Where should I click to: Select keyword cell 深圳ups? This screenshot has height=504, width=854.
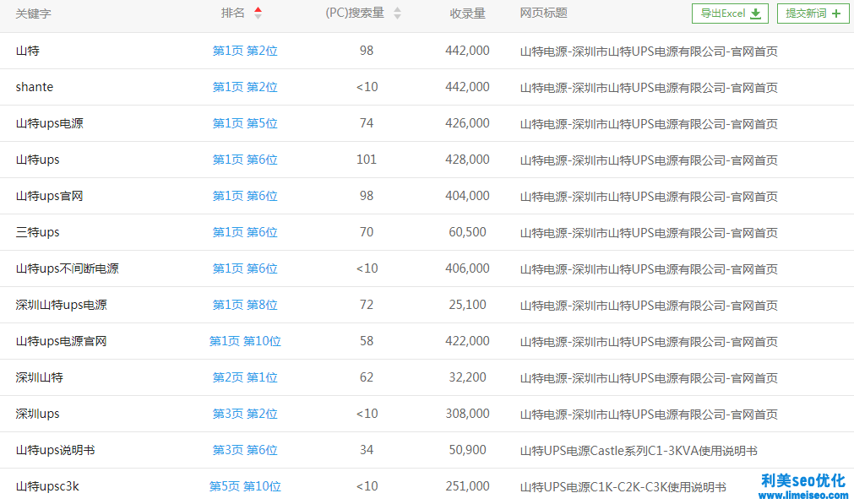click(37, 414)
